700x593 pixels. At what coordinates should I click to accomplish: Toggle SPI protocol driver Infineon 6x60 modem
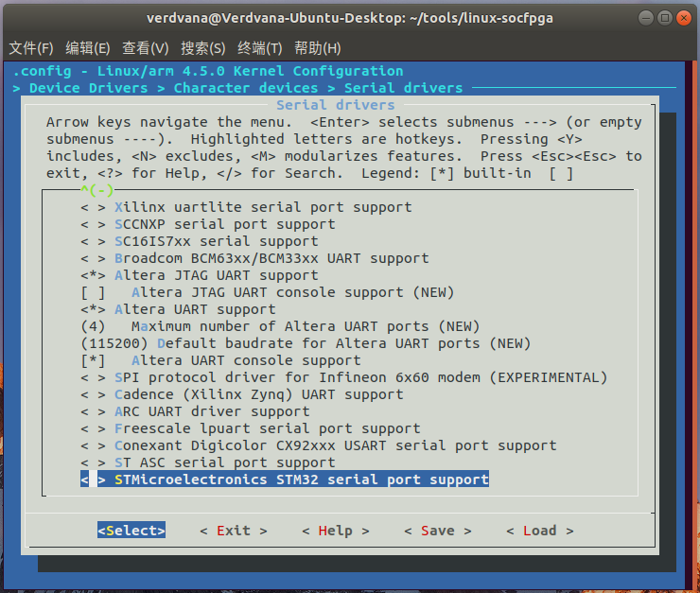pos(344,377)
